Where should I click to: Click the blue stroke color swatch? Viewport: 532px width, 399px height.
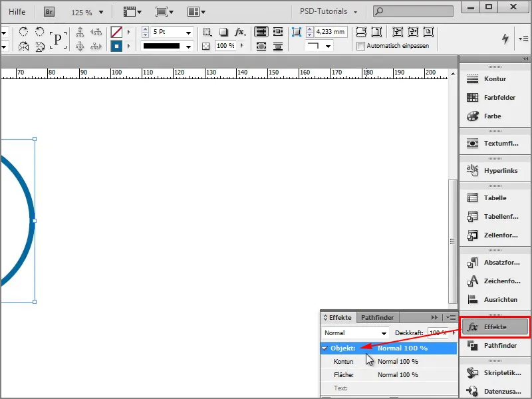coord(116,46)
